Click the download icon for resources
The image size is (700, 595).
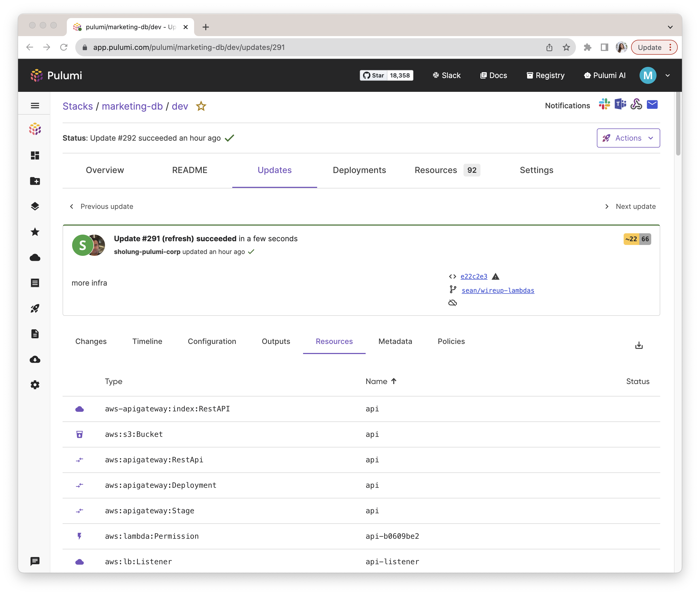coord(639,345)
